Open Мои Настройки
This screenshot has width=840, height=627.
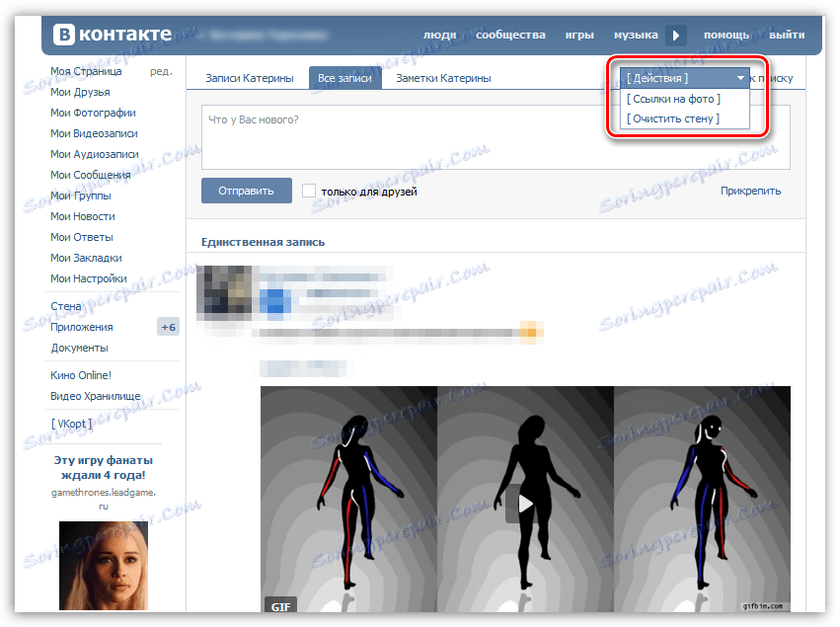click(x=89, y=278)
